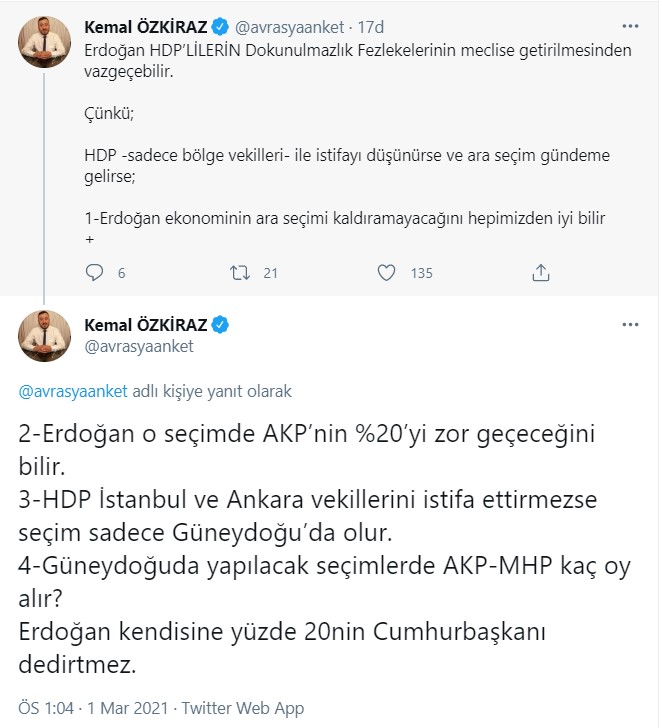This screenshot has height=728, width=662.
Task: Click the gray @avrasyaanket handle under the reply author name
Action: point(139,346)
